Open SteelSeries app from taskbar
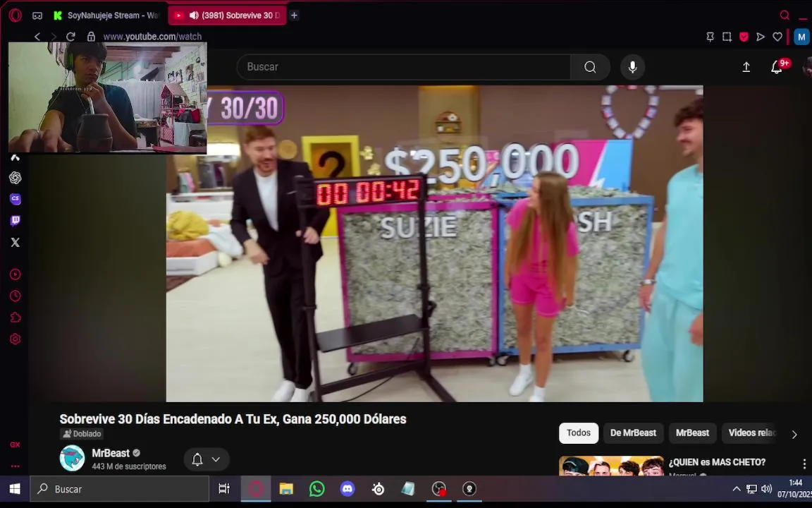 coord(378,489)
